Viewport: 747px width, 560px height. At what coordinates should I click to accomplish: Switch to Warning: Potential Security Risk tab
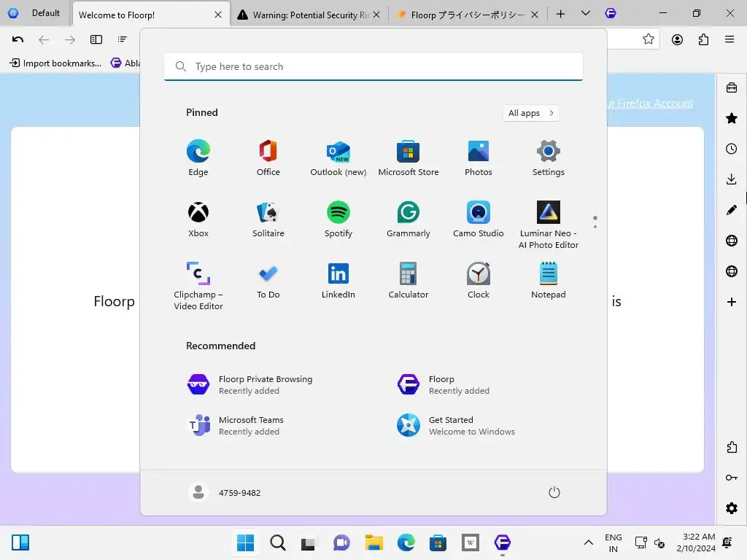(304, 15)
